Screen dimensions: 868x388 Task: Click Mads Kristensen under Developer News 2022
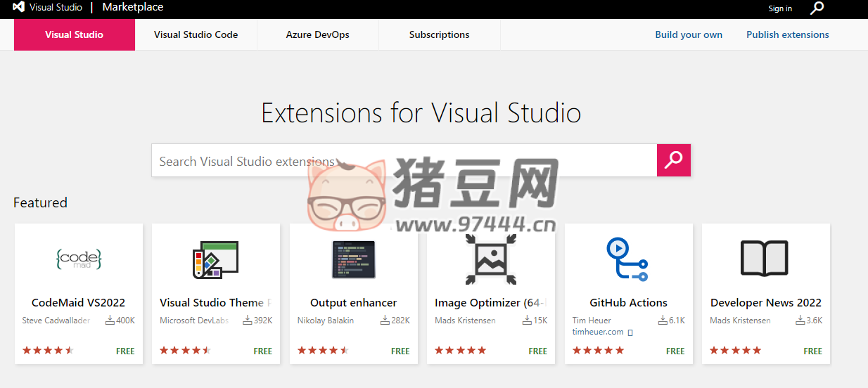tap(740, 321)
